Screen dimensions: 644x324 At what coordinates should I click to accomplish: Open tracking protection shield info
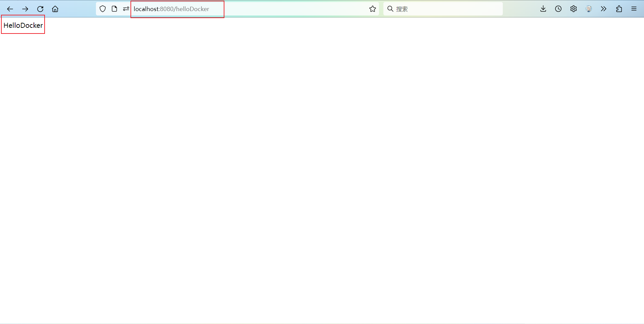point(103,9)
